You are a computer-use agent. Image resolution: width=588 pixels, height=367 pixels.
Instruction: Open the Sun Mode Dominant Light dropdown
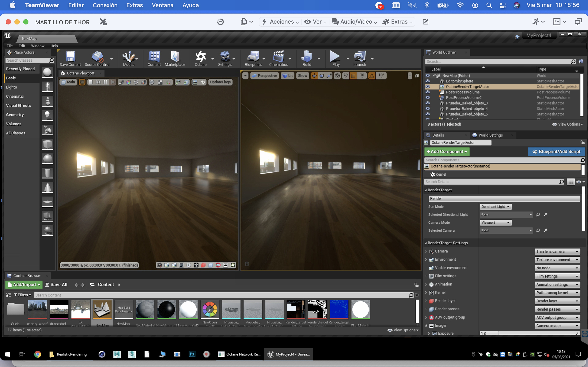(x=495, y=207)
